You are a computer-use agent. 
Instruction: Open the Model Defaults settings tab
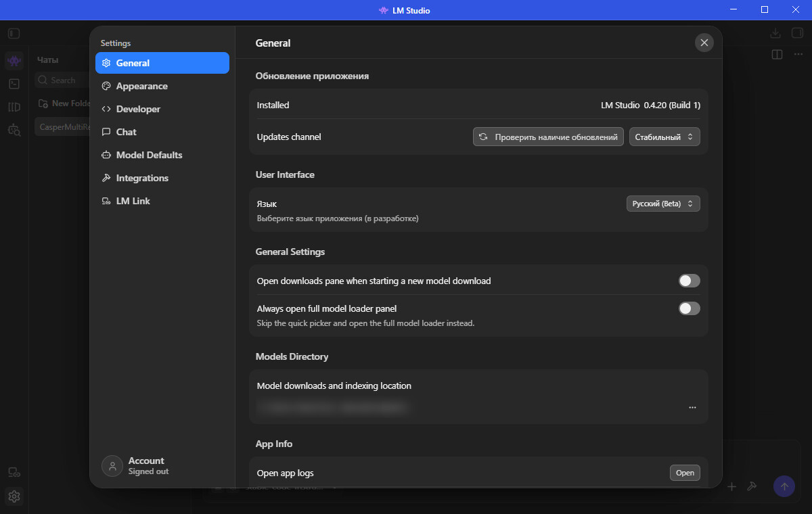coord(162,155)
